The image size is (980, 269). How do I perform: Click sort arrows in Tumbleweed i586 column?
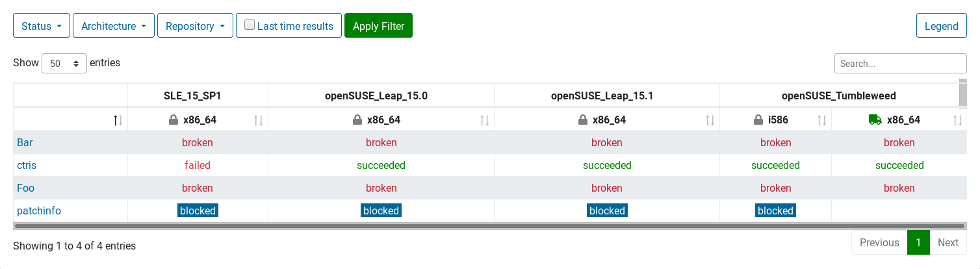coord(821,120)
